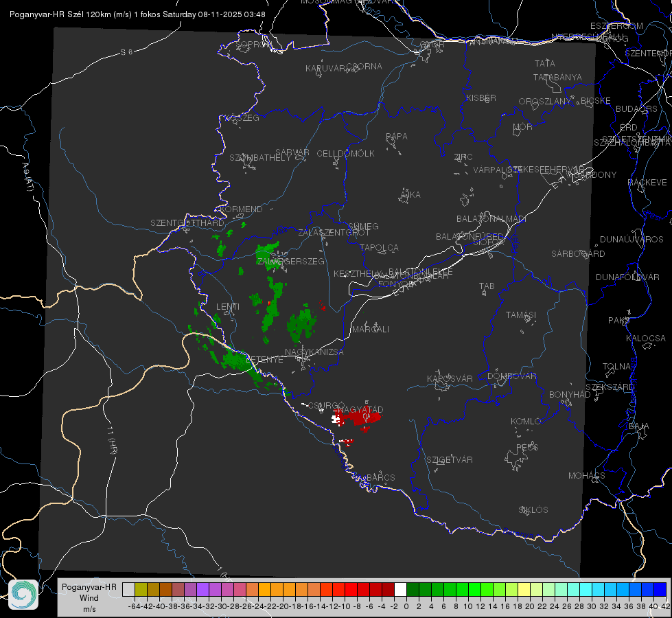Viewport: 672px width, 618px height.
Task: Select the ZALASZENTGRÓT label
Action: (x=334, y=233)
